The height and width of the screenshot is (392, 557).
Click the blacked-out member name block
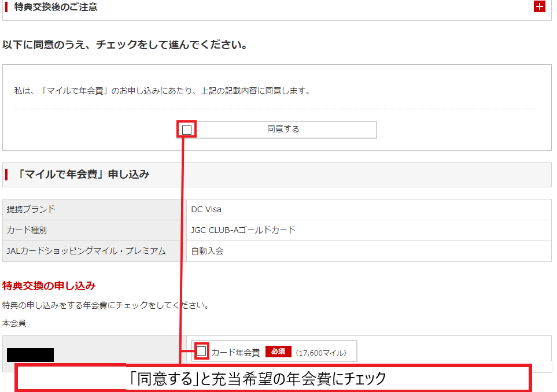(30, 354)
